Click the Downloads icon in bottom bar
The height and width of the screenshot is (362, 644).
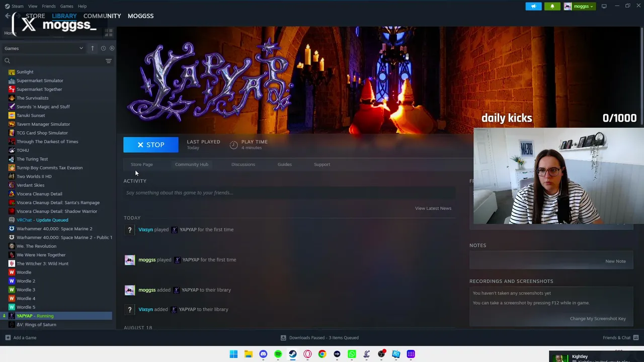283,338
